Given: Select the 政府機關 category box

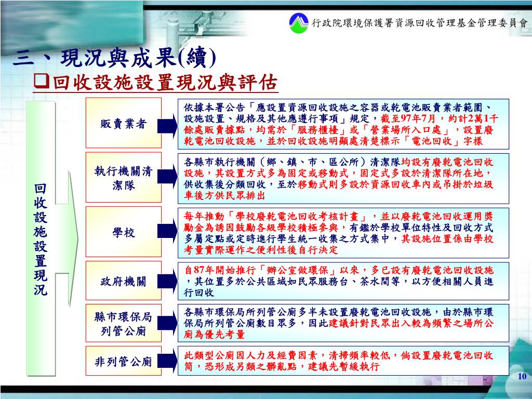Looking at the screenshot, I should [x=124, y=281].
